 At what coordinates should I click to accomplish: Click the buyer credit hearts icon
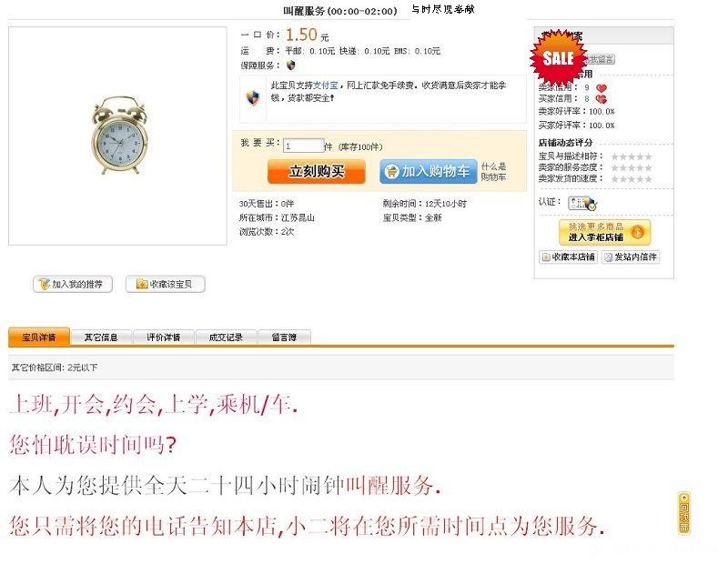[x=602, y=99]
